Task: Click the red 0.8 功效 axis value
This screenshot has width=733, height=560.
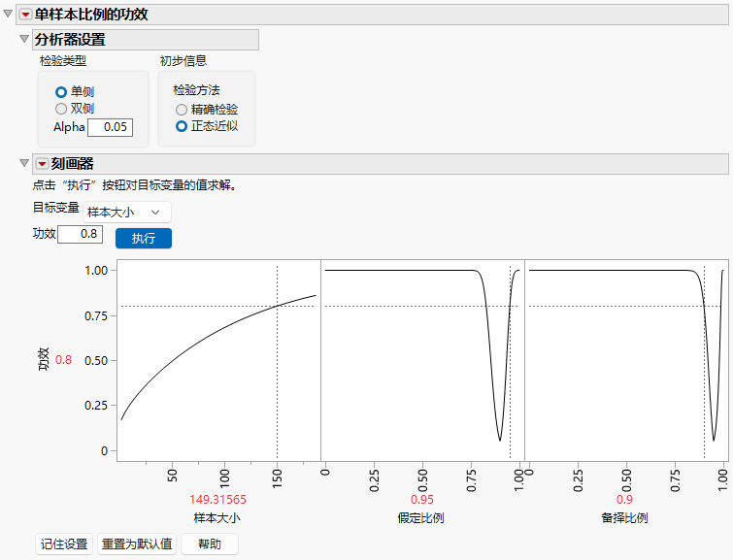Action: pyautogui.click(x=63, y=360)
